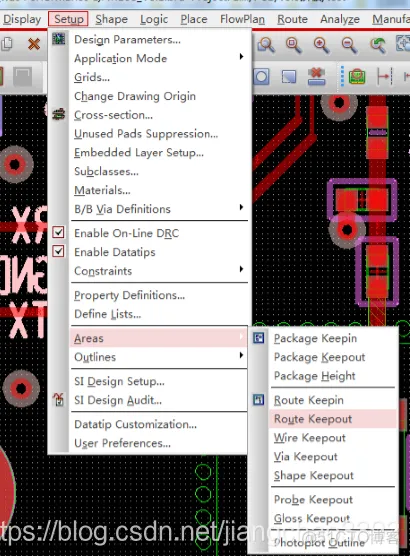The image size is (410, 556).
Task: Click Package Keepin icon
Action: (x=259, y=338)
